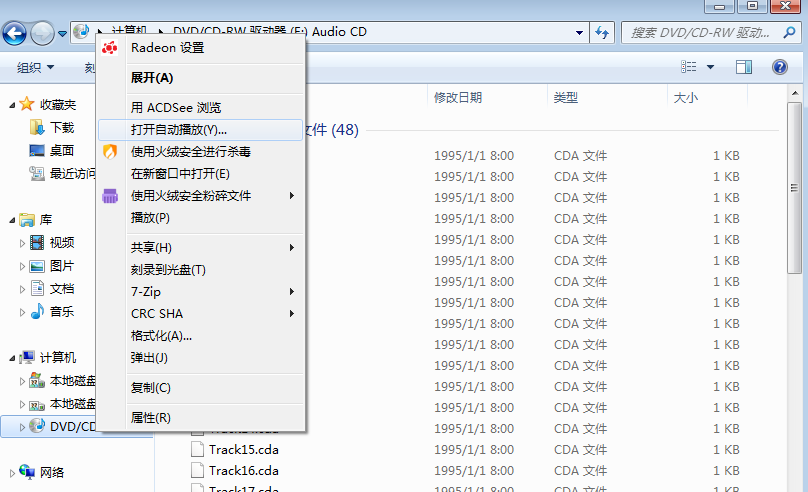
Task: Open the change view dropdown arrow
Action: (711, 67)
